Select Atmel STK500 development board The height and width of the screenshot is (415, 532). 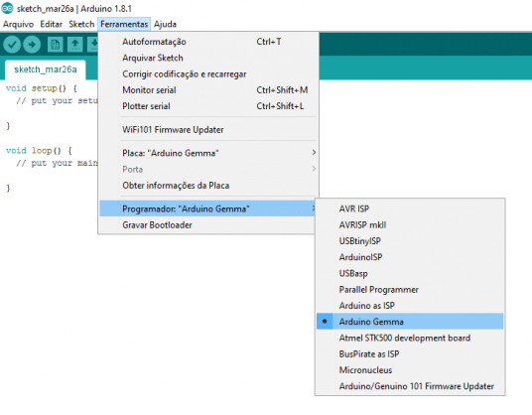point(410,338)
